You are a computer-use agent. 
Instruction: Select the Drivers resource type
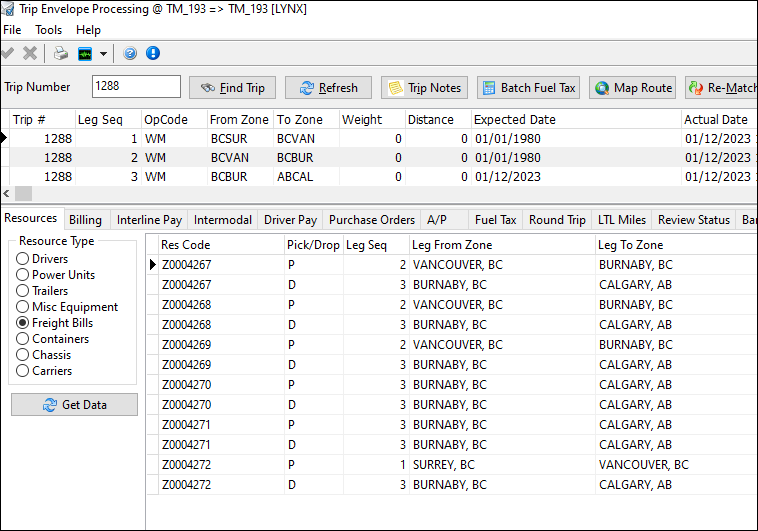click(x=23, y=259)
